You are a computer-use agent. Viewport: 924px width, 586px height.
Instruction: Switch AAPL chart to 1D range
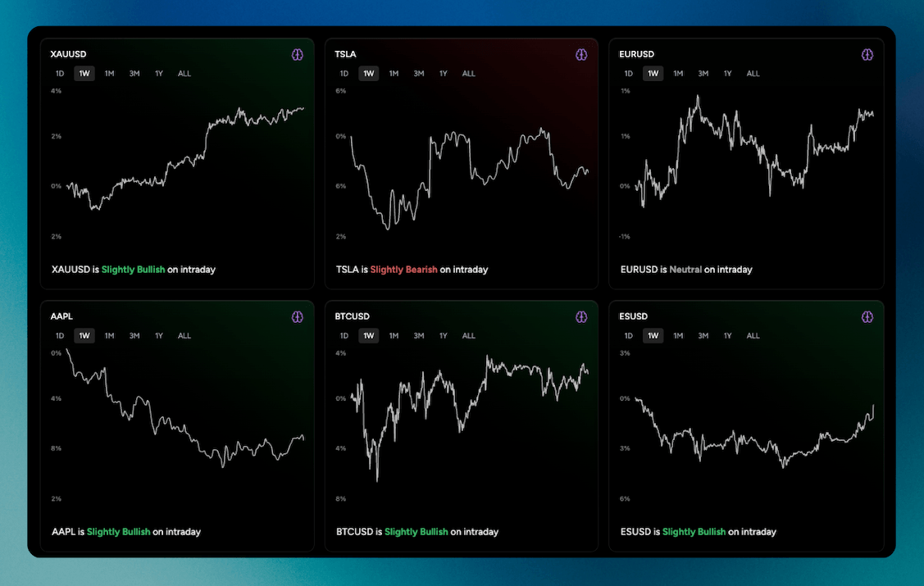pyautogui.click(x=60, y=336)
